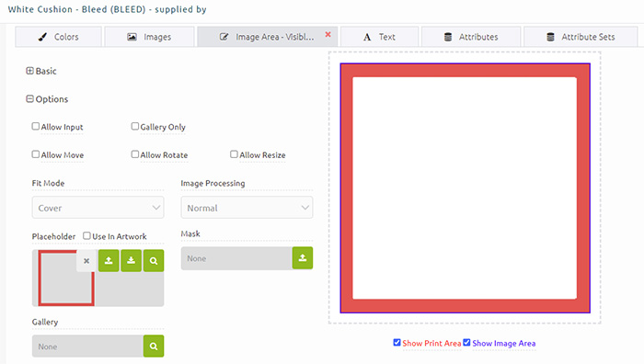Click the red-bordered placeholder thumbnail
Viewport: 644px width, 364px height.
(x=65, y=278)
